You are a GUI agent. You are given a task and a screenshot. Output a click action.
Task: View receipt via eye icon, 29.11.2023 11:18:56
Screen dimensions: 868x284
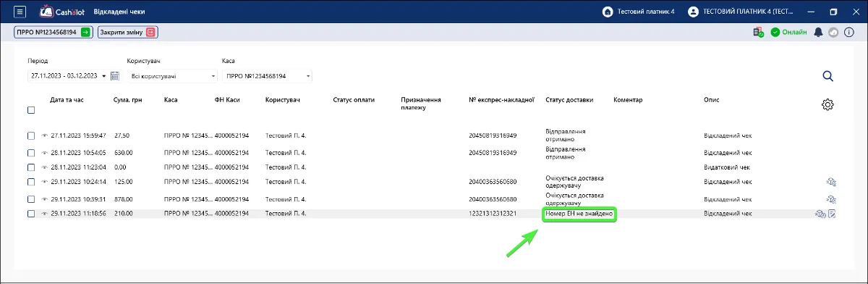(x=45, y=214)
